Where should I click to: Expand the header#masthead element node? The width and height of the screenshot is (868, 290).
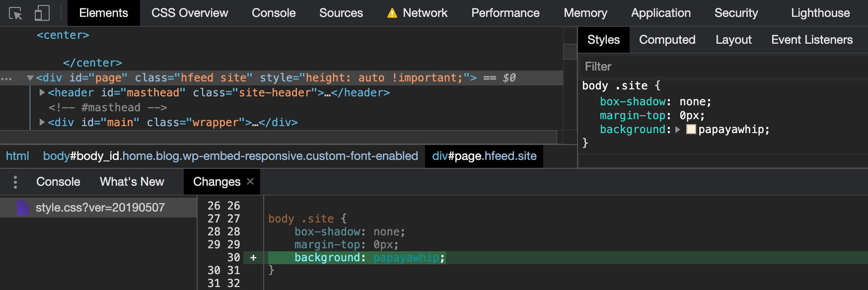pyautogui.click(x=42, y=92)
